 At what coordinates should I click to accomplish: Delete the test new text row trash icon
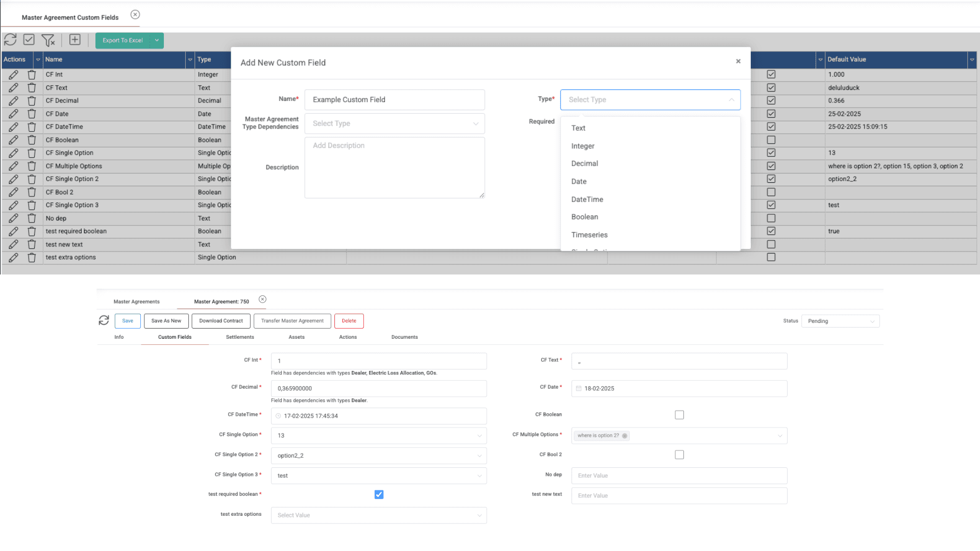click(32, 244)
